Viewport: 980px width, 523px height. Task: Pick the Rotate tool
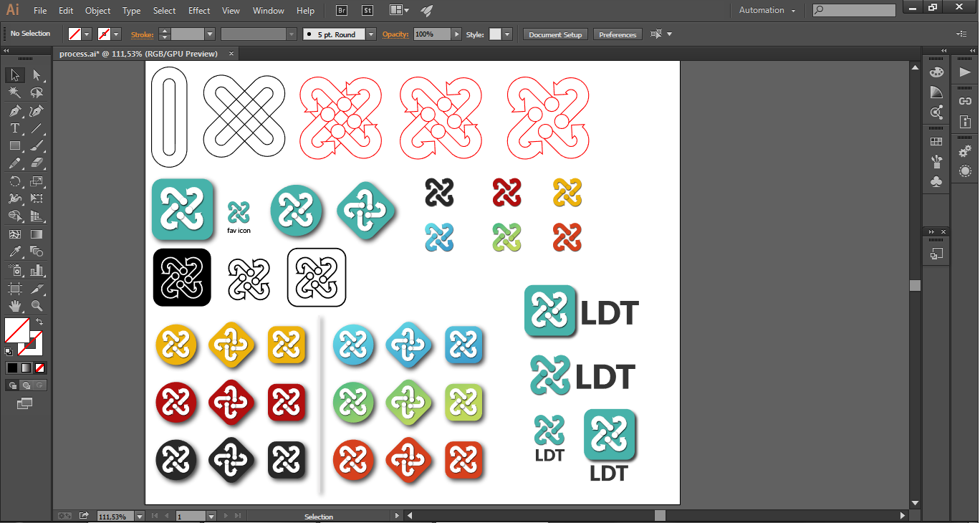coord(15,181)
